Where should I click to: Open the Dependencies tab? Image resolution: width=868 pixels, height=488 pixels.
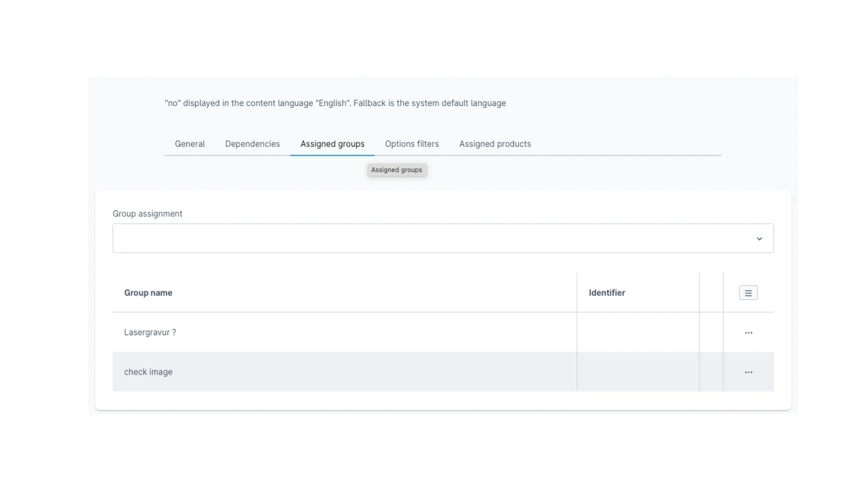(x=252, y=144)
